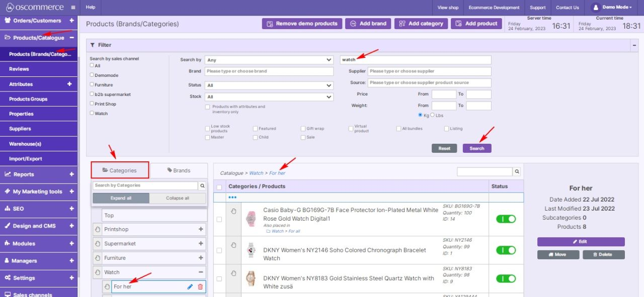The image size is (644, 297).
Task: Go to the oscommerce logo home
Action: [35, 8]
